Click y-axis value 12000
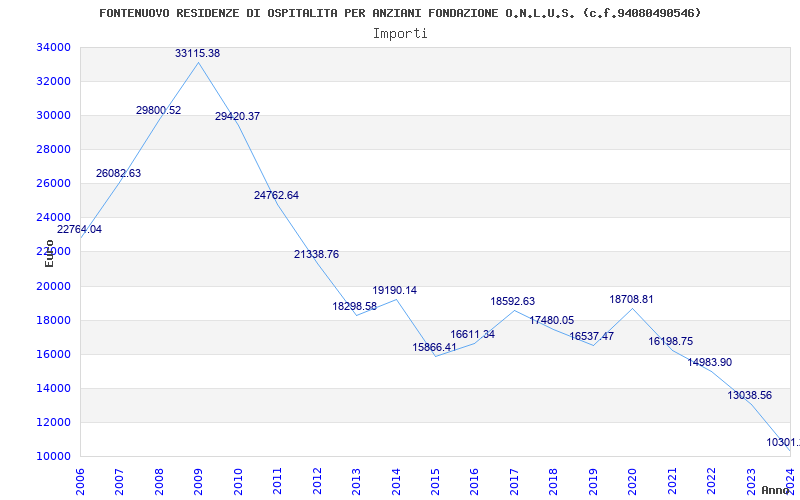 pyautogui.click(x=54, y=422)
